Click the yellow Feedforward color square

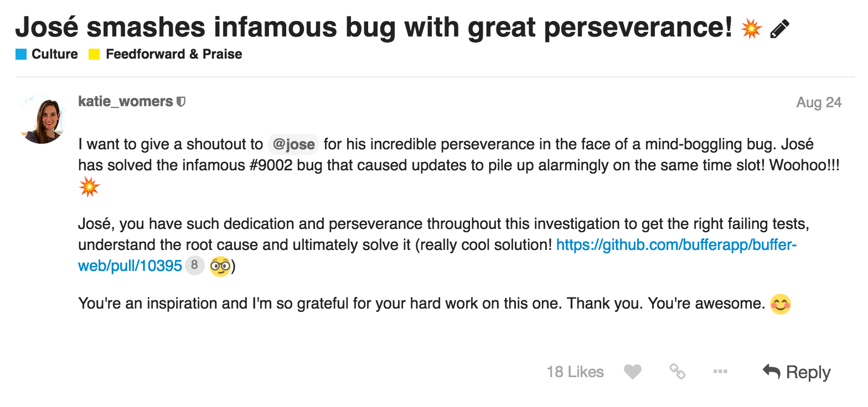(94, 54)
